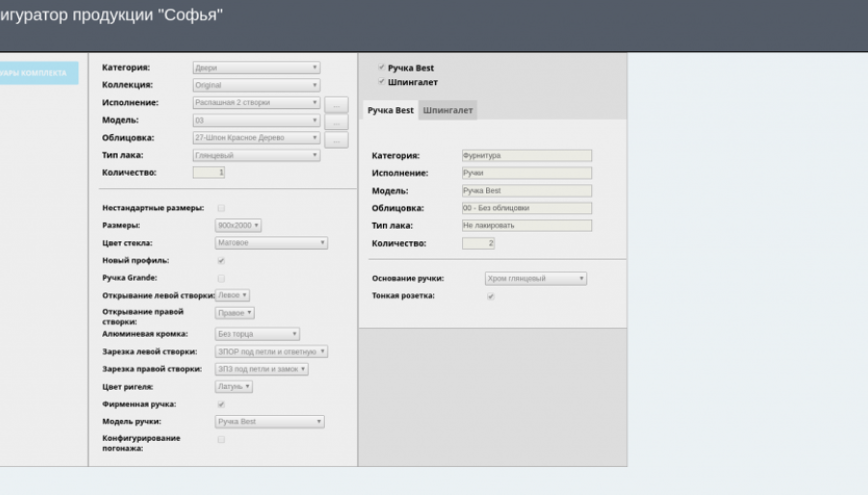
Task: Open the Основание ручки dropdown
Action: tap(535, 279)
